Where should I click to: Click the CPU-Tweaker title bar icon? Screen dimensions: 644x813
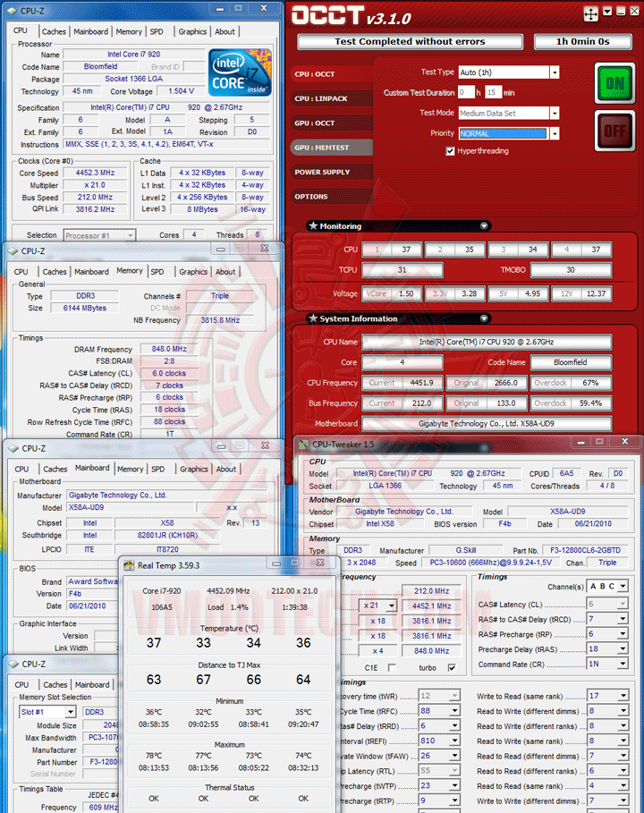303,445
